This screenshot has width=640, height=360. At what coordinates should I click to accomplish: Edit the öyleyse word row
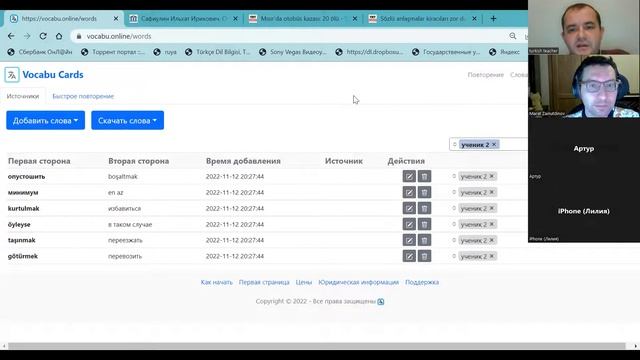[409, 224]
